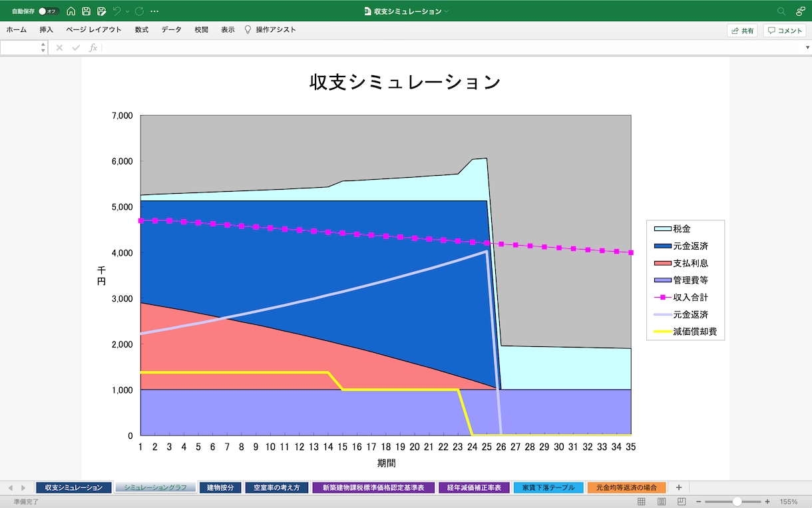This screenshot has width=812, height=508.
Task: Click the zoom in plus button
Action: (767, 502)
